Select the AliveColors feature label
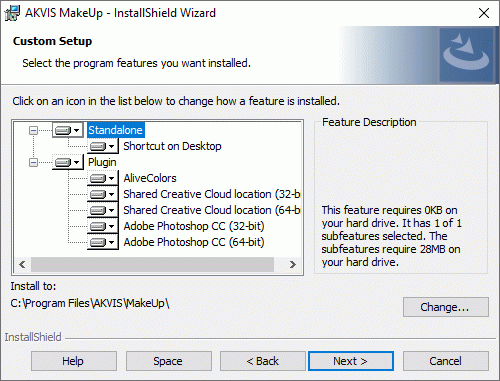The height and width of the screenshot is (381, 500). (x=150, y=178)
